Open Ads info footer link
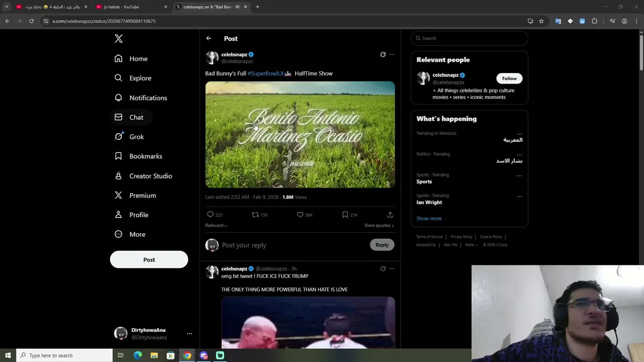The height and width of the screenshot is (362, 644). pos(450,245)
